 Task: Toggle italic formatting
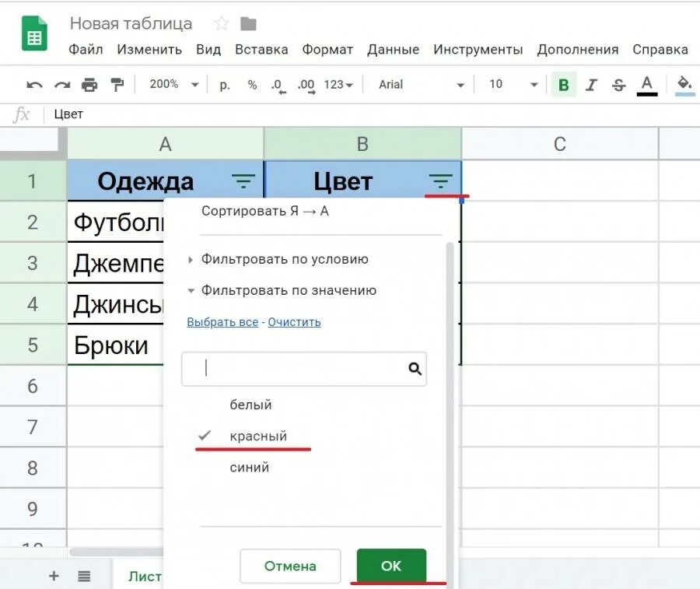(x=592, y=84)
